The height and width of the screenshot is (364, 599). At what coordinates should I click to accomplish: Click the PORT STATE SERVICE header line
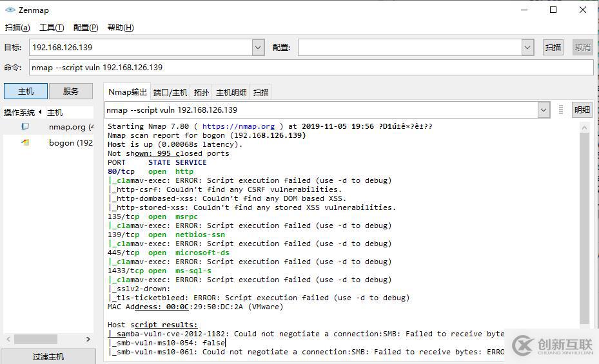click(157, 162)
